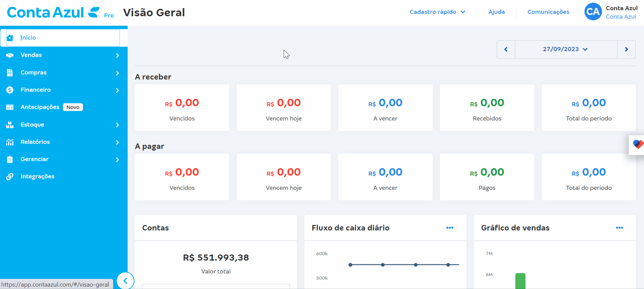644x289 pixels.
Task: Open Fluxo de caixa diário options dots
Action: pyautogui.click(x=450, y=228)
